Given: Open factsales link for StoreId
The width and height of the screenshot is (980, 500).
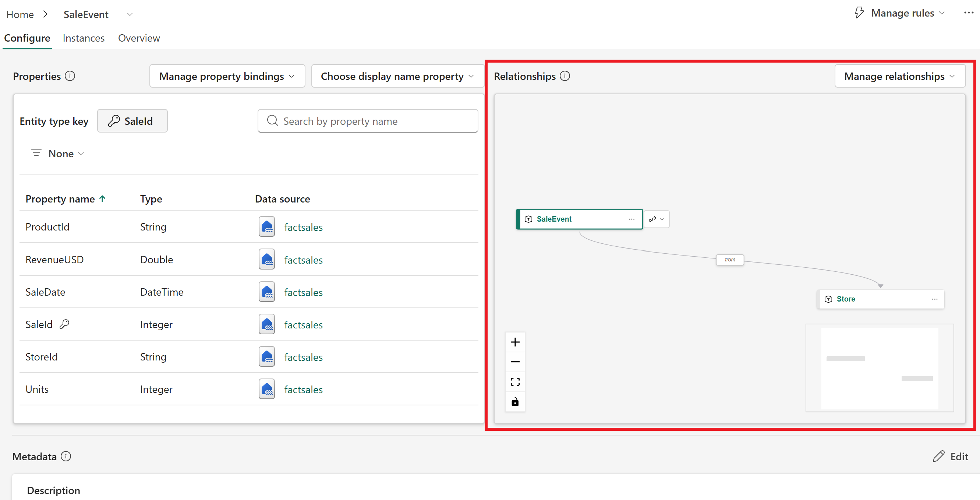Looking at the screenshot, I should click(303, 357).
